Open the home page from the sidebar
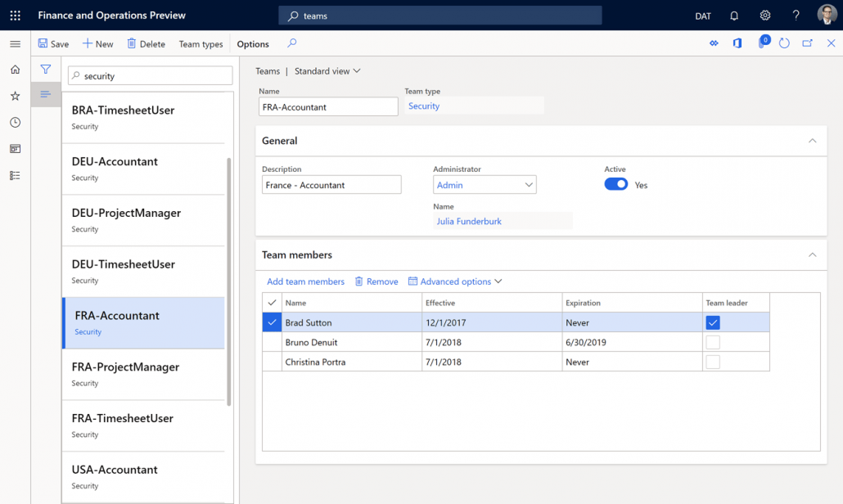Screen dimensions: 843x504 (x=14, y=70)
